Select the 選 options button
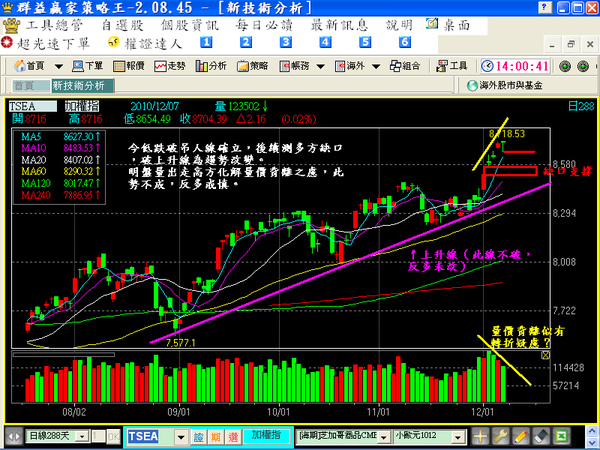The height and width of the screenshot is (450, 600). 233,437
